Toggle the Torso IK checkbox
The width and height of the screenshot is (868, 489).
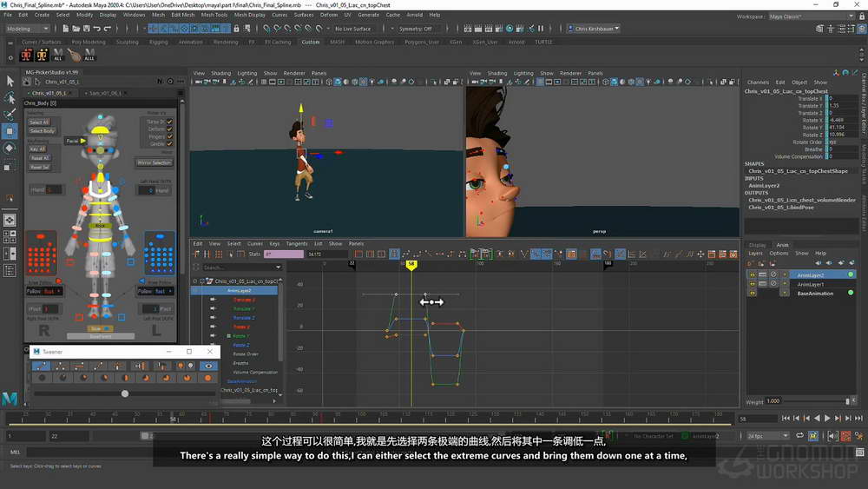169,122
